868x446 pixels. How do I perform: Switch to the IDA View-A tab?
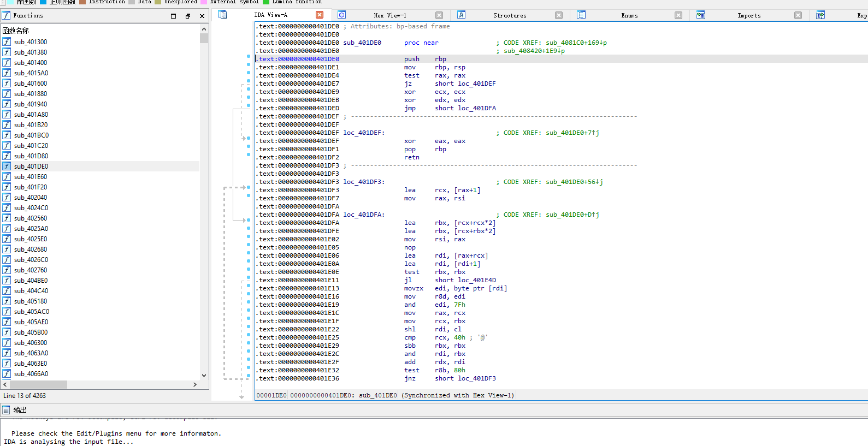pos(270,15)
